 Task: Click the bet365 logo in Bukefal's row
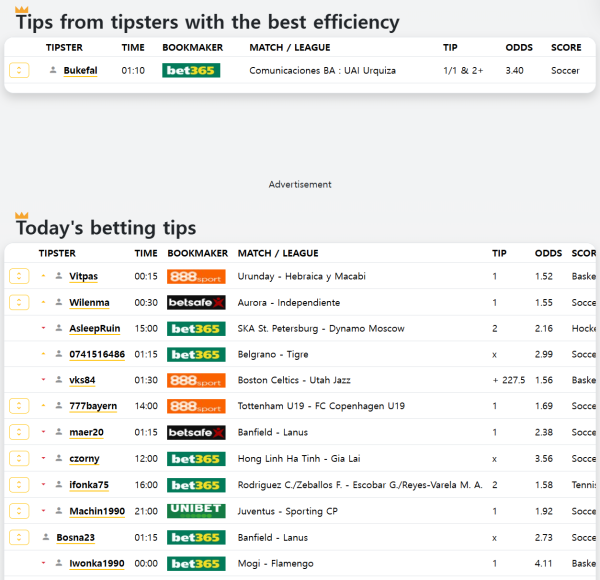(x=191, y=71)
